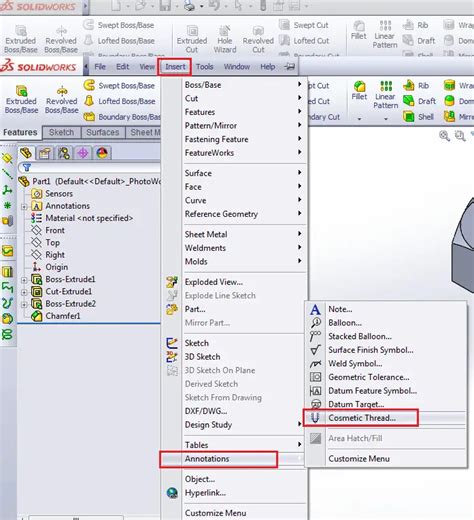Collapse the menu bar using left arrow
474x520 pixels.
tap(86, 67)
